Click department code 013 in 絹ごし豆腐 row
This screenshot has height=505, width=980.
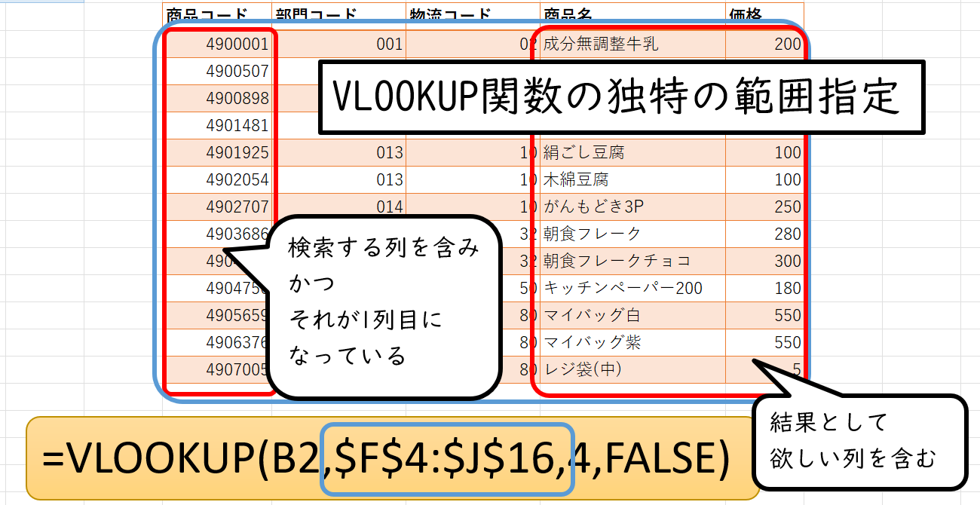[339, 152]
